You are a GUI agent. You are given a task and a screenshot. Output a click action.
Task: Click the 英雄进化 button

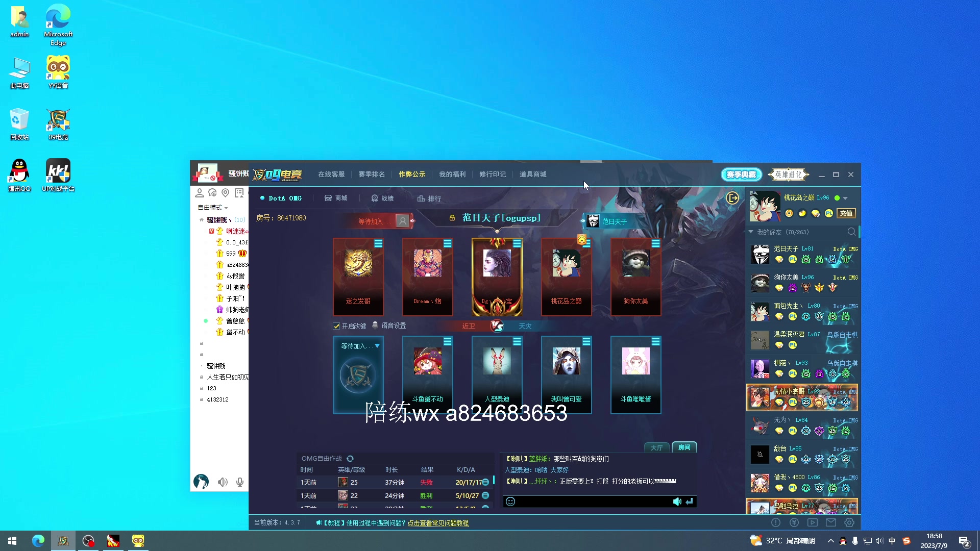tap(789, 174)
